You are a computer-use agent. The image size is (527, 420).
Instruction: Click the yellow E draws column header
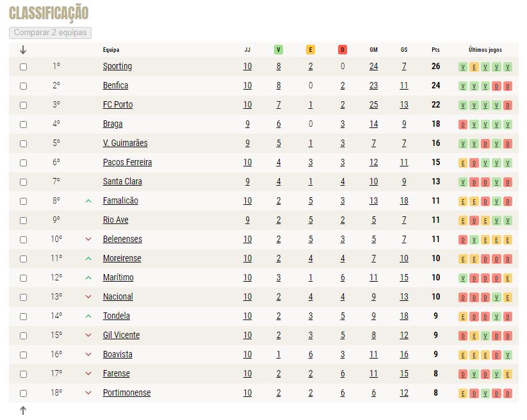tap(310, 50)
